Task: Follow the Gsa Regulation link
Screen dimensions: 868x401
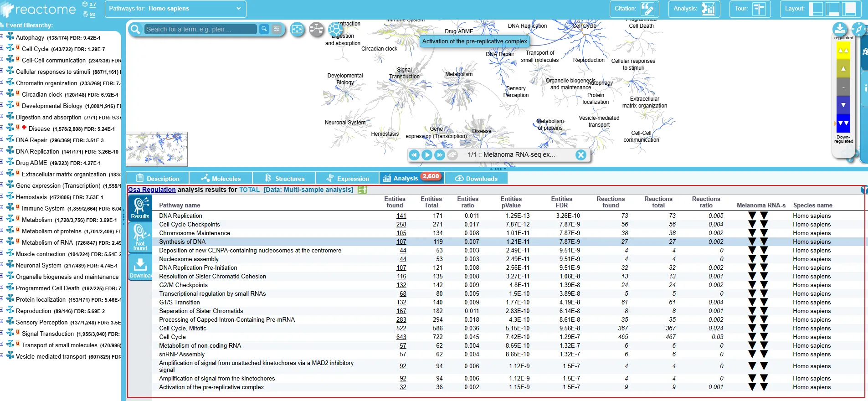Action: pos(152,190)
